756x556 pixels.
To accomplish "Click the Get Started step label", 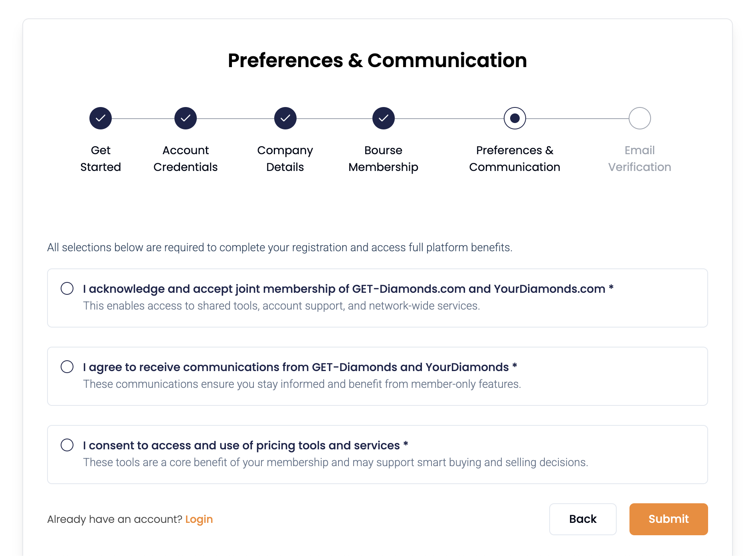I will pos(101,159).
